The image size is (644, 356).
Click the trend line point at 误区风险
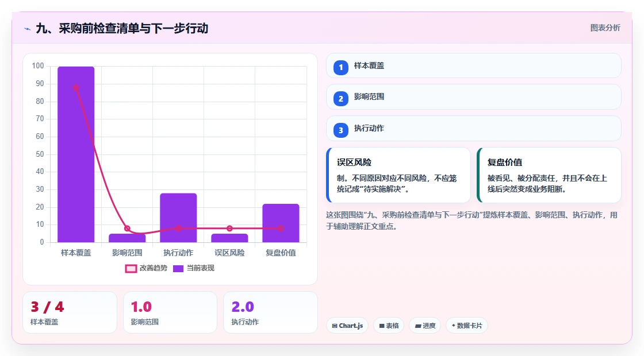click(x=229, y=229)
